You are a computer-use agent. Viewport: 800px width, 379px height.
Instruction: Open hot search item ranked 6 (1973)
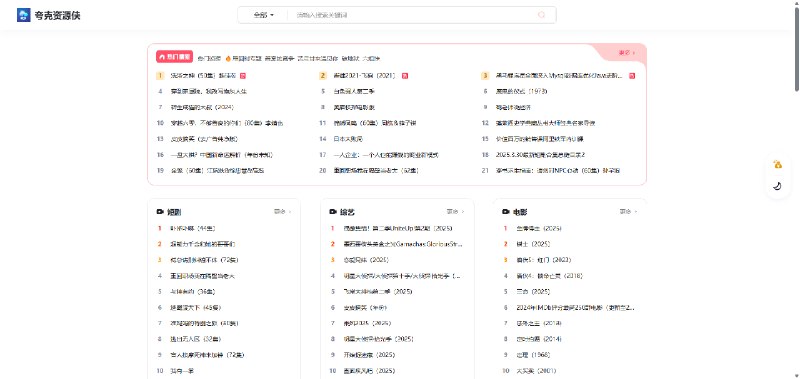[521, 91]
